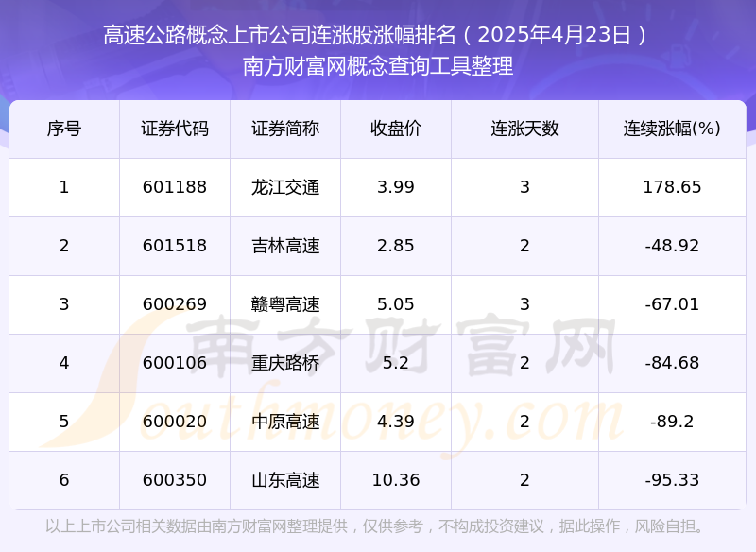
Task: Click 序号 cell of 吉林高速 row
Action: pos(64,246)
